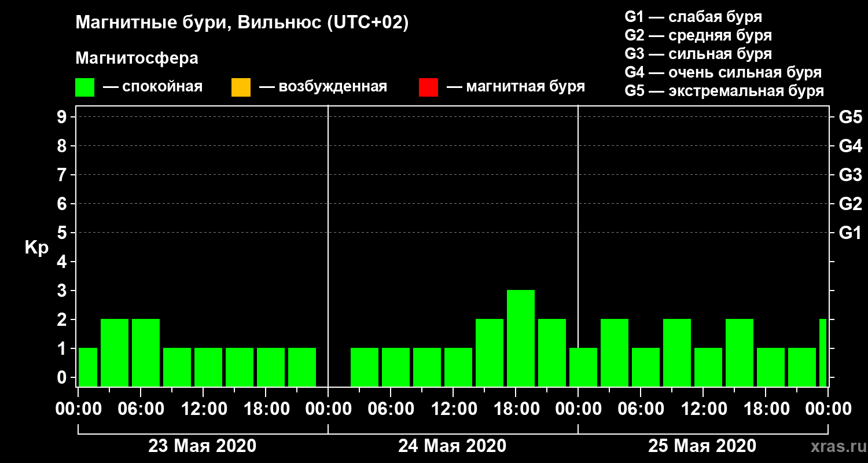Click the 'G5 — экстремальная буря' legend line
Screen dimensions: 868x463
[724, 91]
